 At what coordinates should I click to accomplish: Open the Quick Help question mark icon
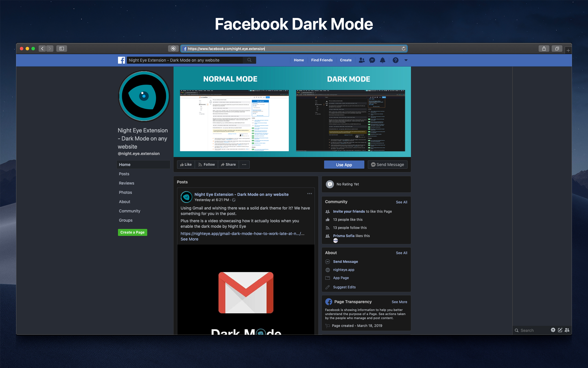pos(395,60)
